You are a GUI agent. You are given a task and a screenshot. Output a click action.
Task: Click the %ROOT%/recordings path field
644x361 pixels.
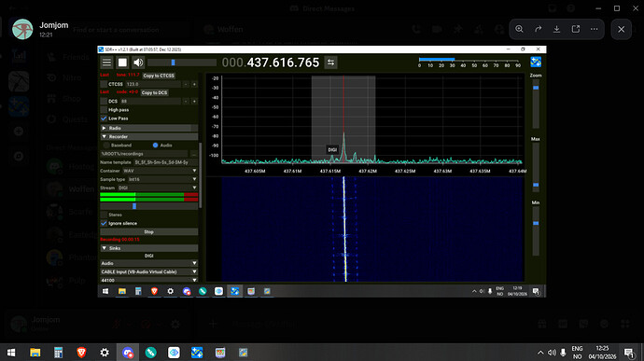pos(144,154)
